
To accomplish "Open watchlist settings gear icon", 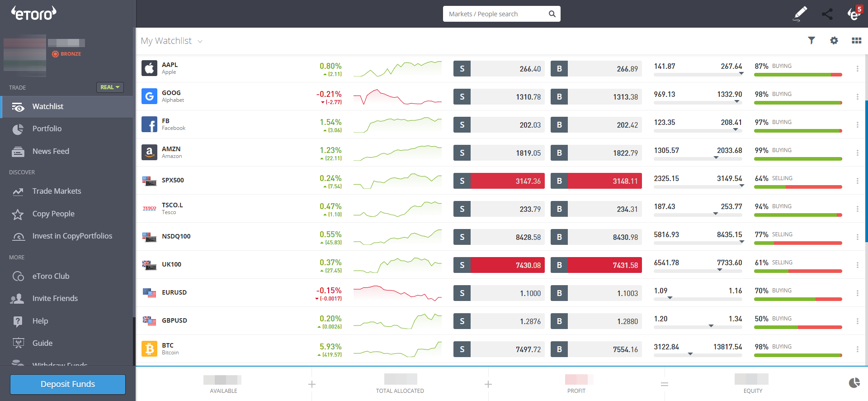I will point(834,41).
